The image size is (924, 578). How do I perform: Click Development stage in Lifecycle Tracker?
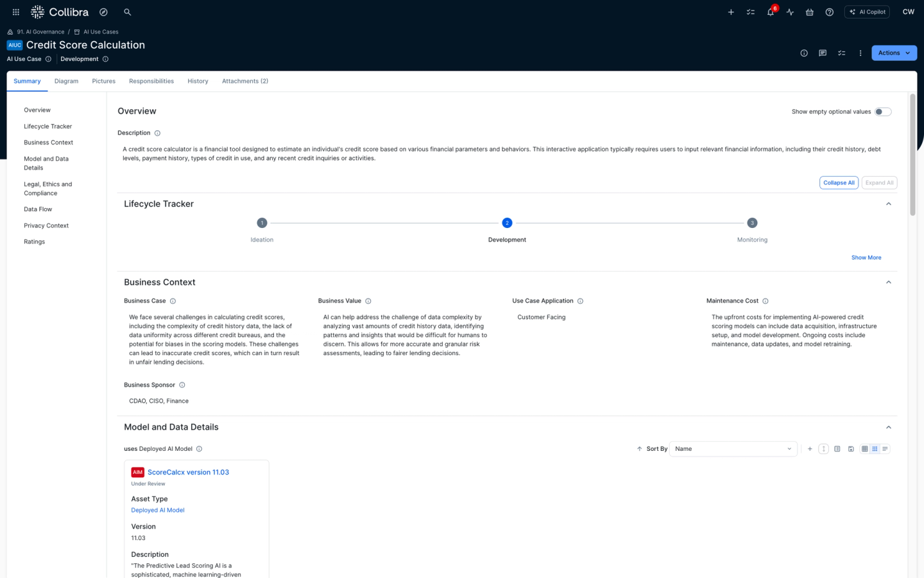507,223
